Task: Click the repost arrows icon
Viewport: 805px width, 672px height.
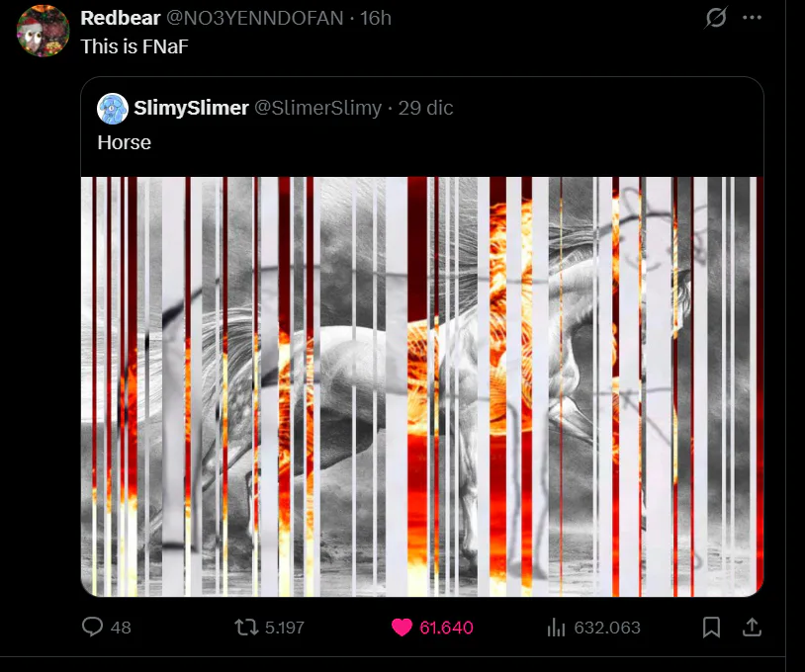Action: [246, 627]
